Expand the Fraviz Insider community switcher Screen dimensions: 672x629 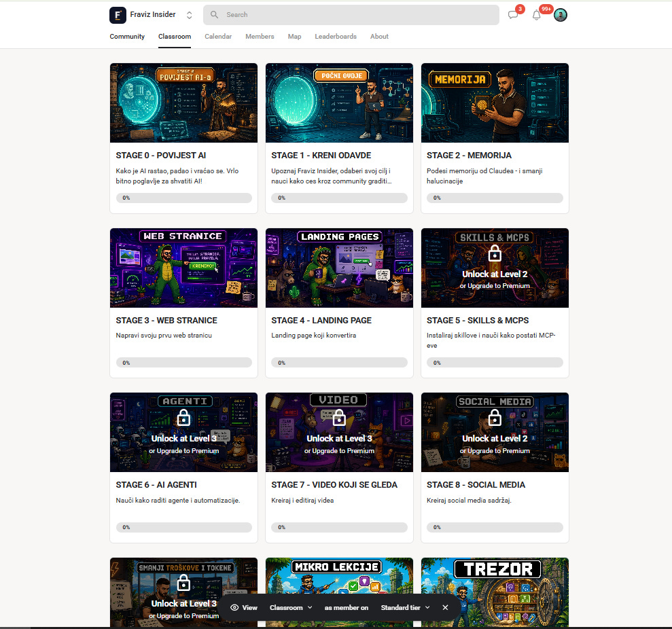point(189,15)
